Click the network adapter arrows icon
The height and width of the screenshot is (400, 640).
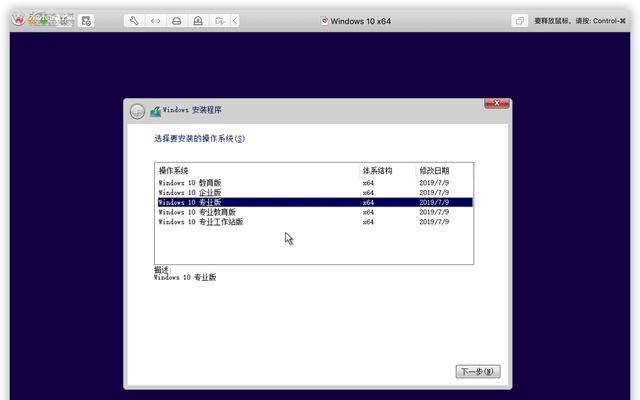156,21
